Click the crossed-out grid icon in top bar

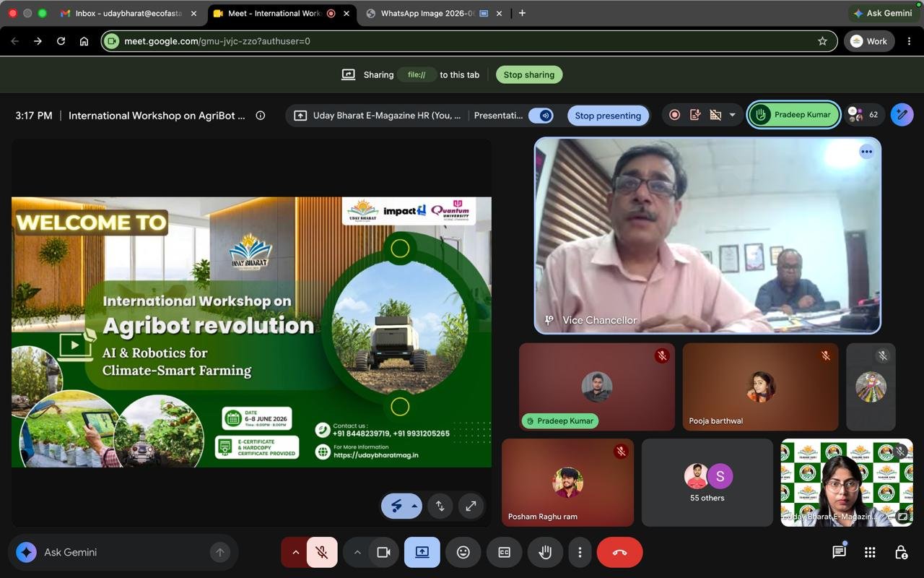pyautogui.click(x=715, y=115)
